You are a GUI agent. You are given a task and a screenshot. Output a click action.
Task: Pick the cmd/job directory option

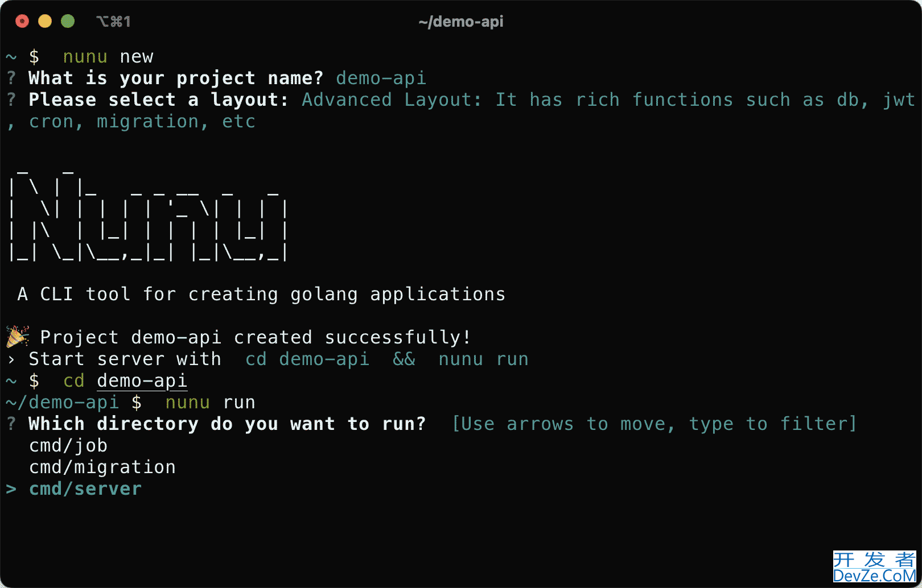(68, 445)
